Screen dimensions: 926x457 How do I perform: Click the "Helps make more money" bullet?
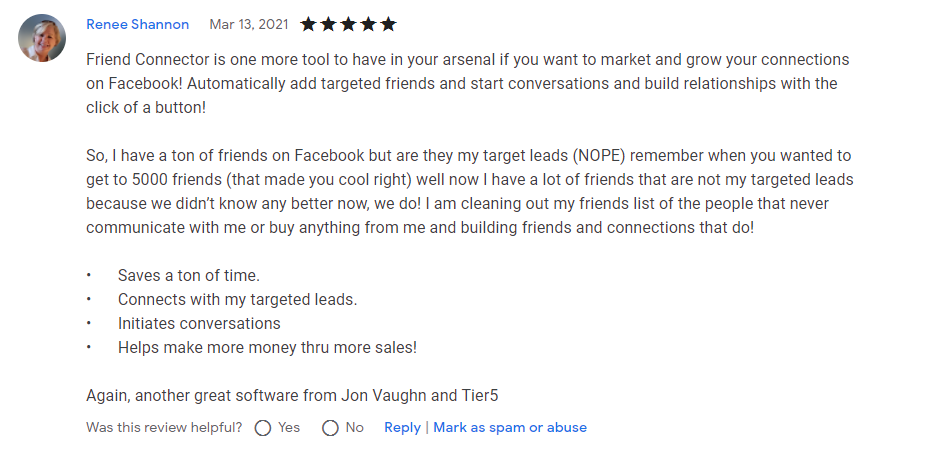(267, 347)
